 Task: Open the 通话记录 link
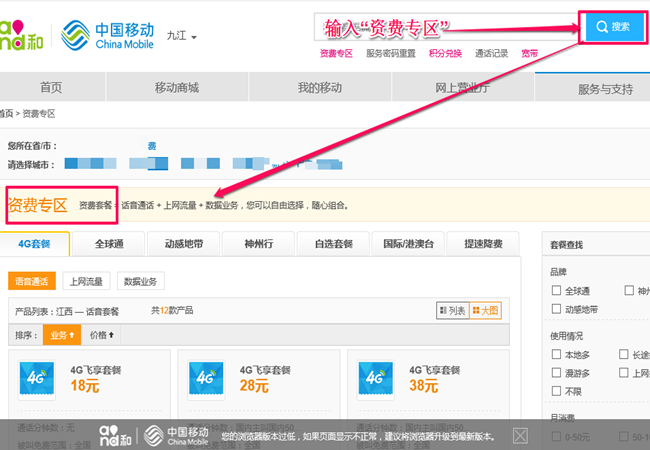[491, 53]
